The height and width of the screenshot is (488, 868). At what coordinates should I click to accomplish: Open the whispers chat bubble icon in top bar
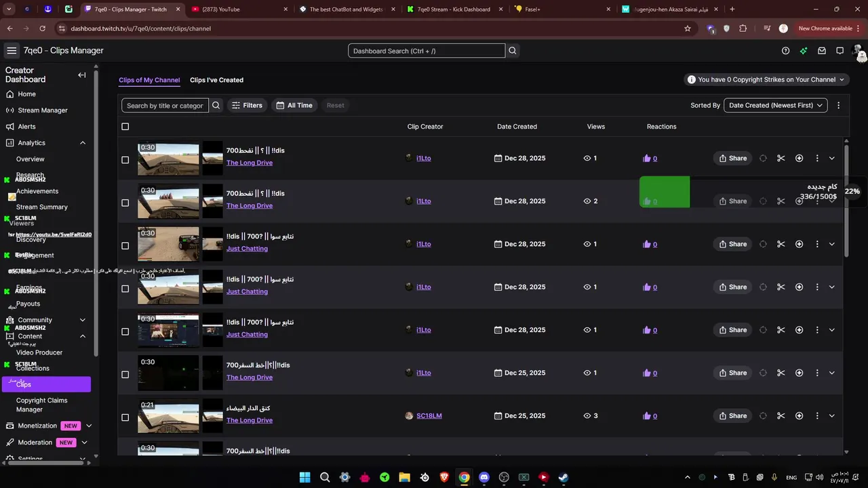point(840,51)
